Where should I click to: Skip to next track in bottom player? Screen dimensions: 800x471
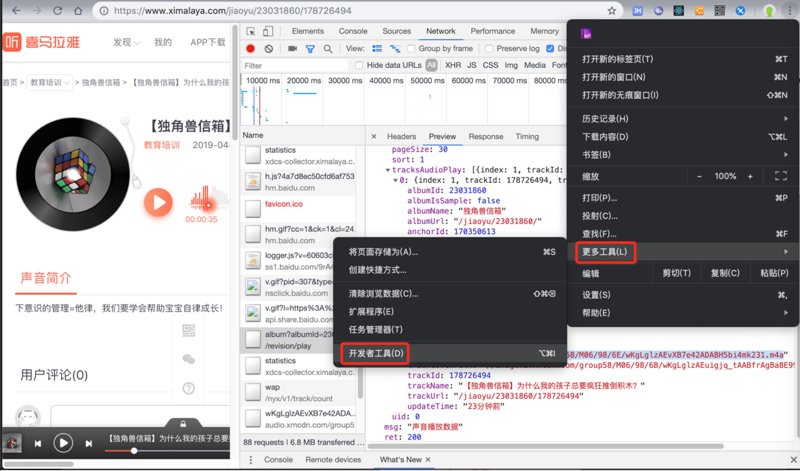coord(88,443)
